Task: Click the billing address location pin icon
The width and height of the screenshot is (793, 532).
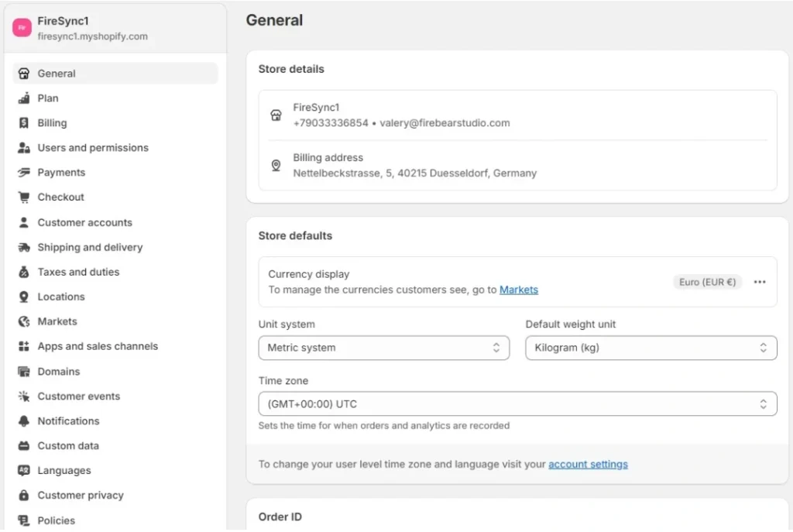Action: point(276,164)
